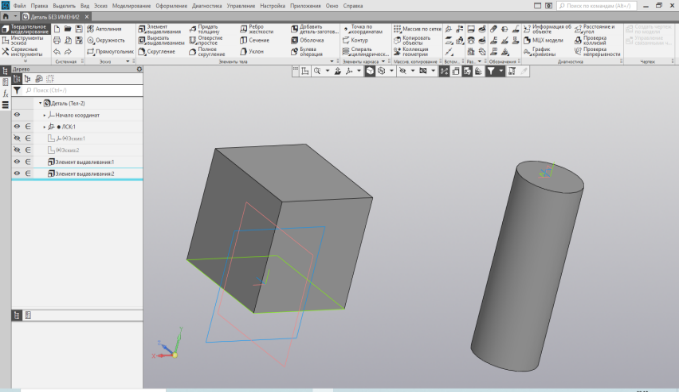679x392 pixels.
Task: Open Спираль цилиндрическая tool
Action: pyautogui.click(x=365, y=52)
